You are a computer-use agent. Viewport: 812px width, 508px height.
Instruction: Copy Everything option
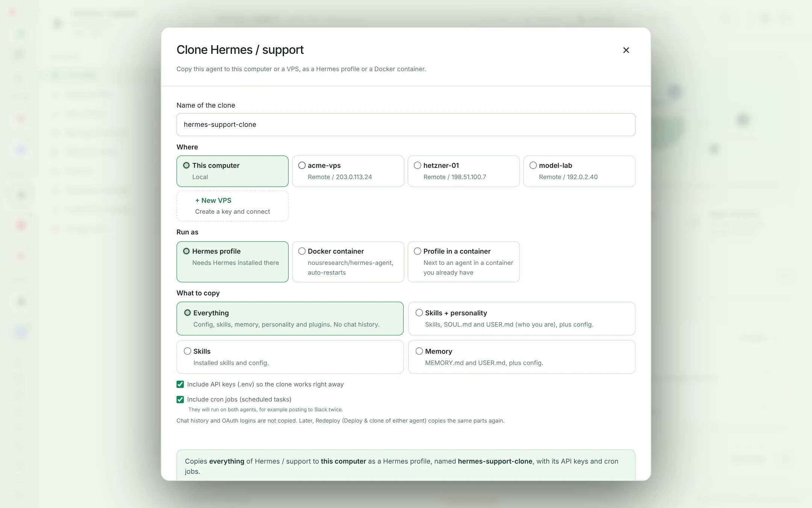[290, 318]
